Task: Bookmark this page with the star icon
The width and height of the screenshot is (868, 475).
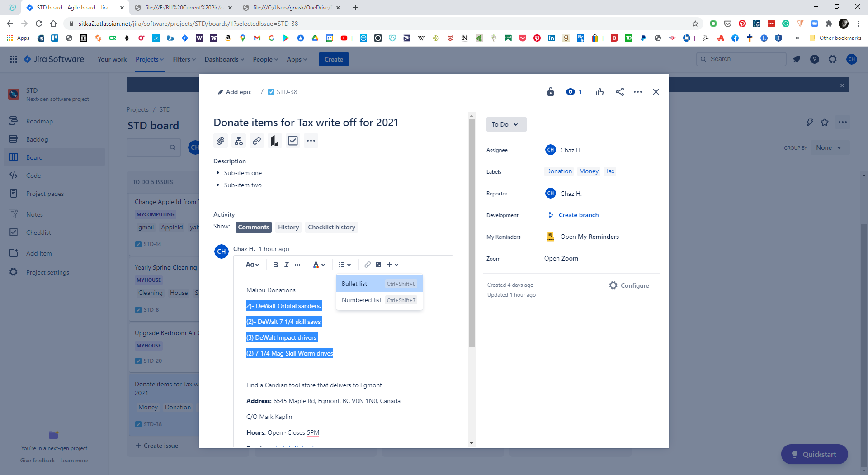Action: click(x=695, y=24)
